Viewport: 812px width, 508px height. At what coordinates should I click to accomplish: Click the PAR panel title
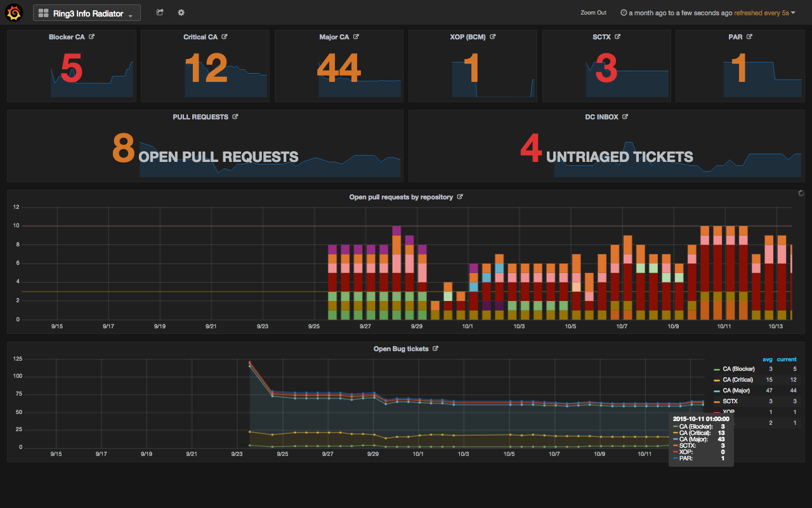click(735, 37)
